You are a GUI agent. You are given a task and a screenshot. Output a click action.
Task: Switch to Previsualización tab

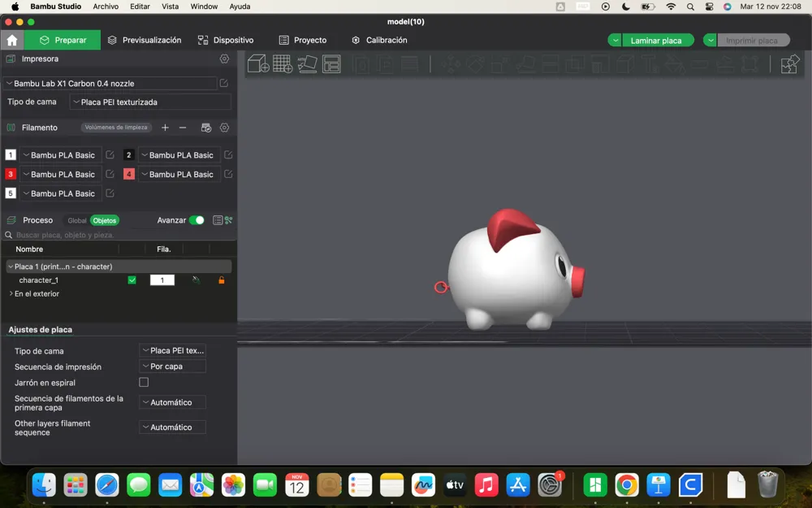coord(145,40)
